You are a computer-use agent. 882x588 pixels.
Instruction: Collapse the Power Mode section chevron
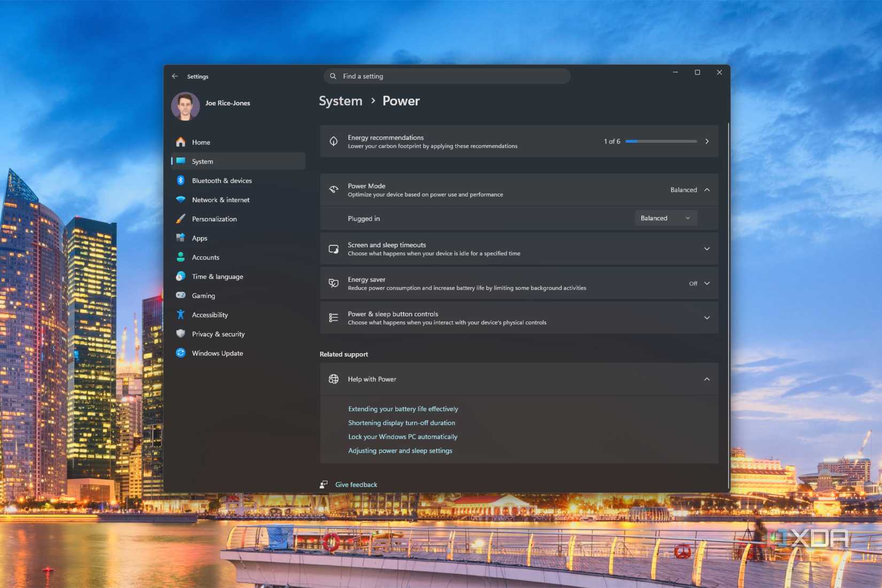pos(707,190)
